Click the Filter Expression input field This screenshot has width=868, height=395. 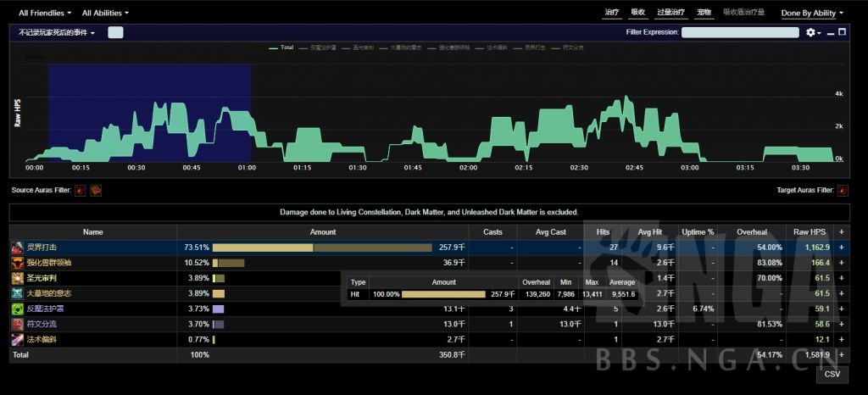pyautogui.click(x=740, y=32)
